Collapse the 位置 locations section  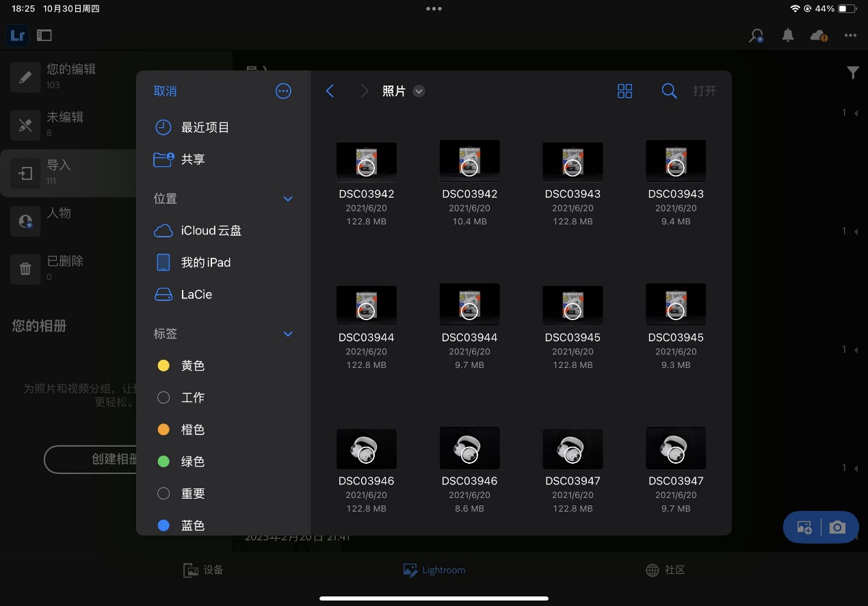tap(288, 199)
